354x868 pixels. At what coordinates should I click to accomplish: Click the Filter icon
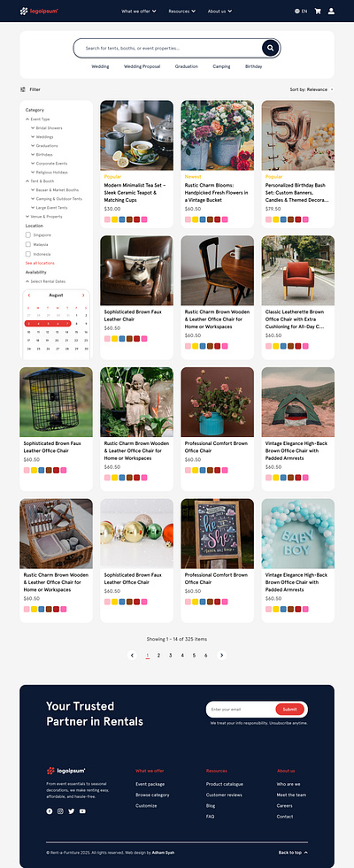click(23, 89)
